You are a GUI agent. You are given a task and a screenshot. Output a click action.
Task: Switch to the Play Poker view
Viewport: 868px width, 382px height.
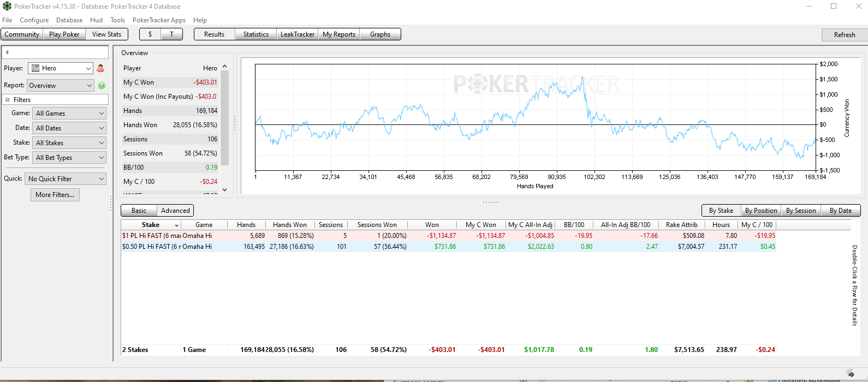click(x=64, y=34)
